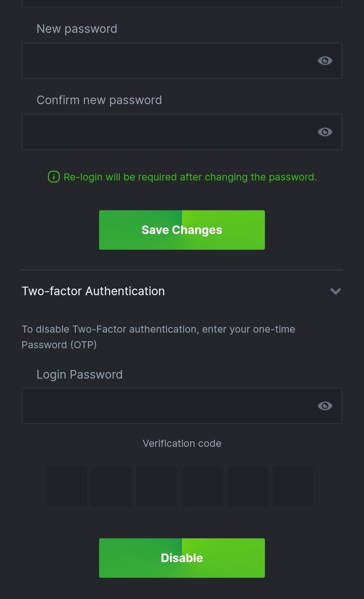Click the Two-factor Authentication heading
The image size is (364, 599).
[x=94, y=291]
